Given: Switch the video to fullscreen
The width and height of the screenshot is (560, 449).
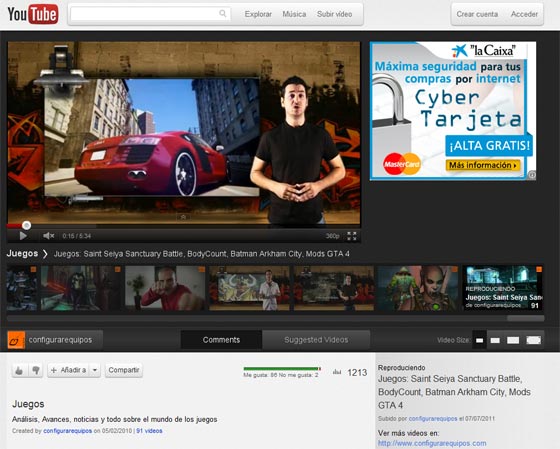Looking at the screenshot, I should 352,236.
